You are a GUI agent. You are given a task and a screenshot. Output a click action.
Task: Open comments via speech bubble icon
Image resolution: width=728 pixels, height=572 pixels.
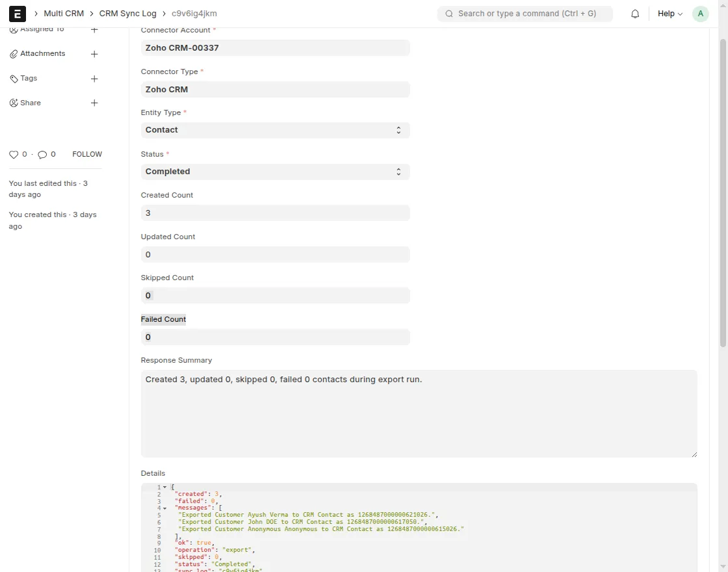pyautogui.click(x=42, y=155)
